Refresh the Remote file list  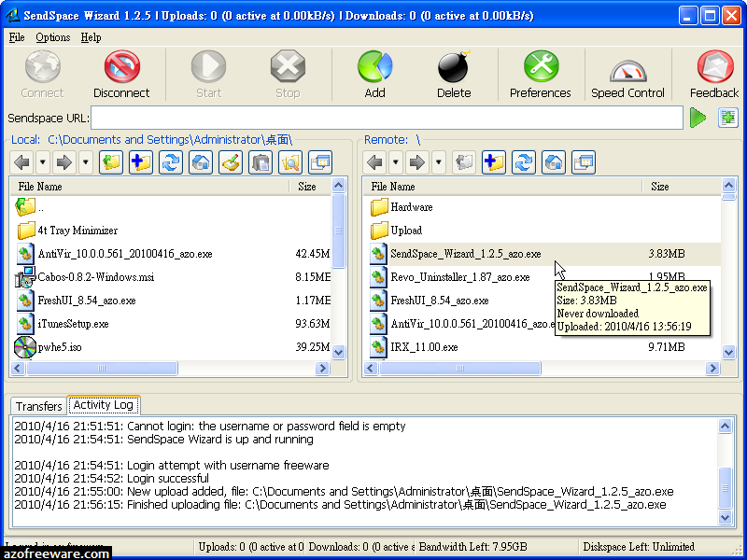point(524,162)
